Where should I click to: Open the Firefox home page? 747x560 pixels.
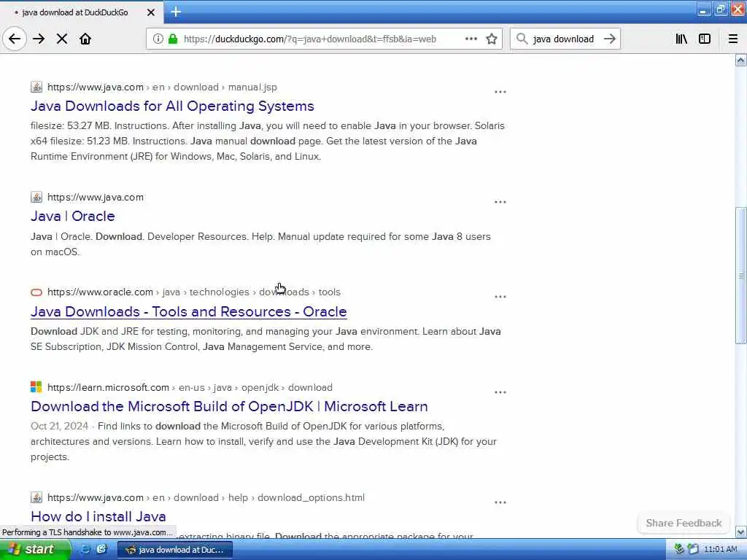(x=85, y=39)
